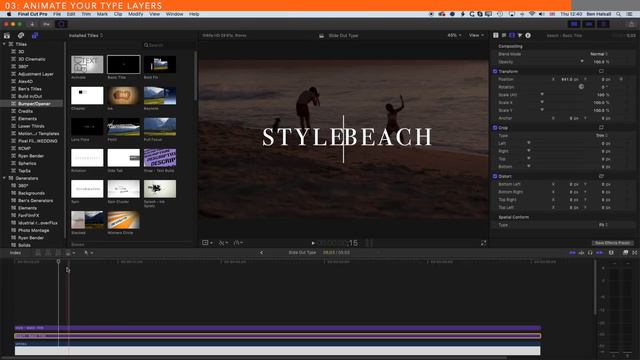
Task: Open the Trim menu
Action: 86,14
